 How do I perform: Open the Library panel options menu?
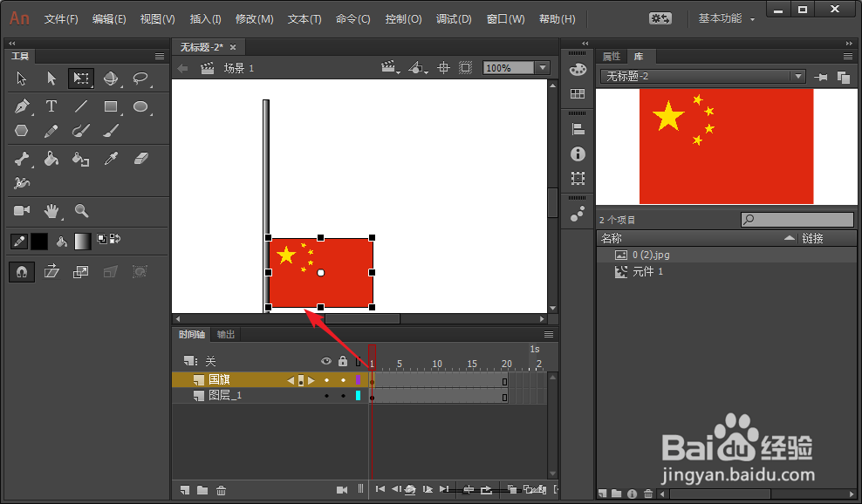pos(848,56)
